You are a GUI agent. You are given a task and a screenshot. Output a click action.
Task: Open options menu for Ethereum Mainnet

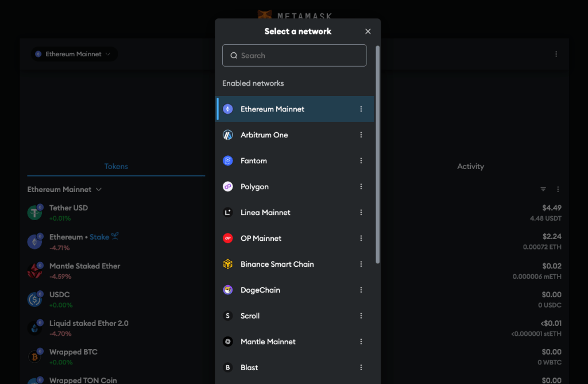point(361,109)
